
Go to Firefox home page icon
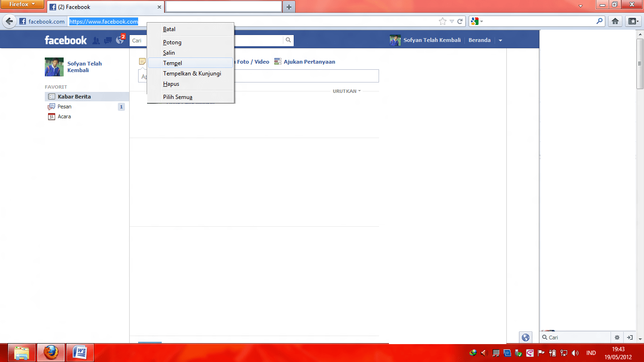[615, 21]
